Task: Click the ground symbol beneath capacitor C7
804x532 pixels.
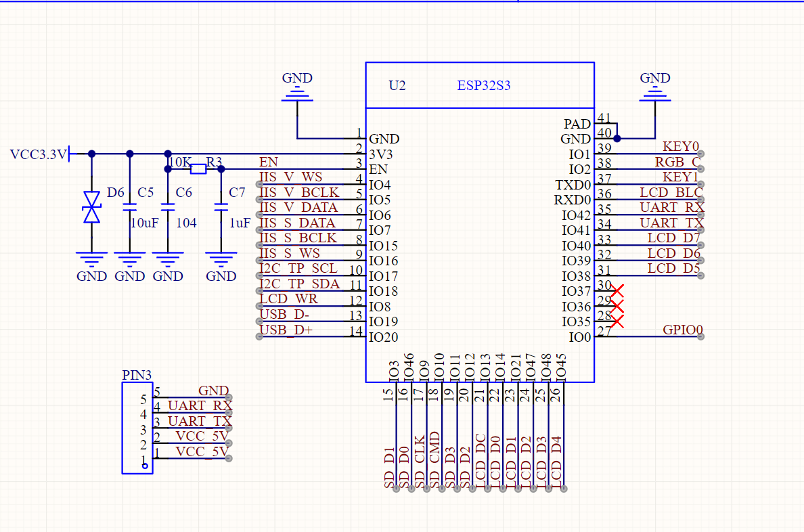Action: pyautogui.click(x=221, y=267)
